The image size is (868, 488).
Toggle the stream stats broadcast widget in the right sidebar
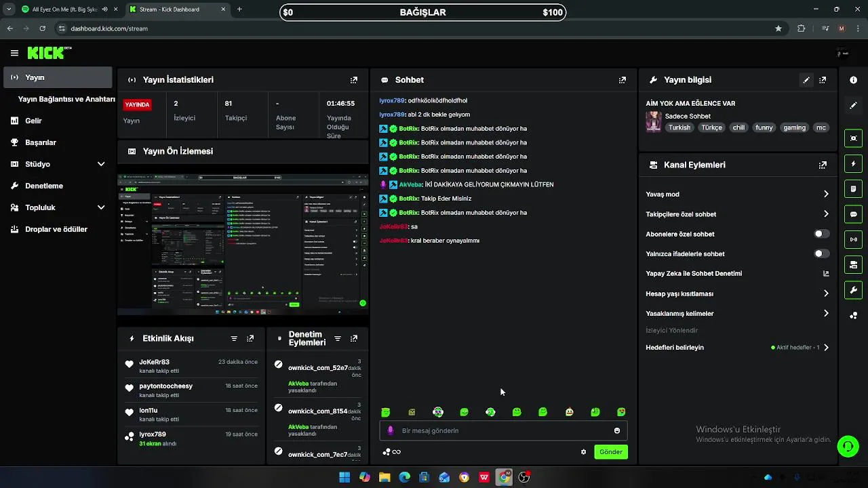[x=853, y=239]
